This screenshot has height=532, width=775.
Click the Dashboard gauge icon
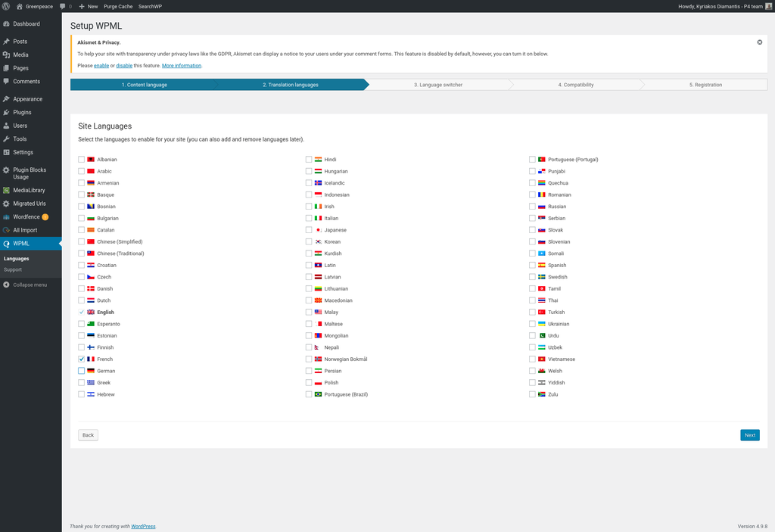pyautogui.click(x=6, y=23)
